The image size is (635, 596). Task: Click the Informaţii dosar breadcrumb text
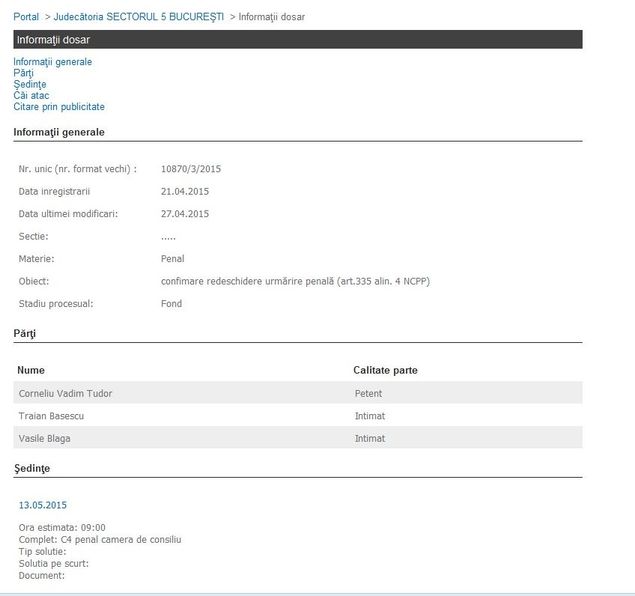(272, 17)
